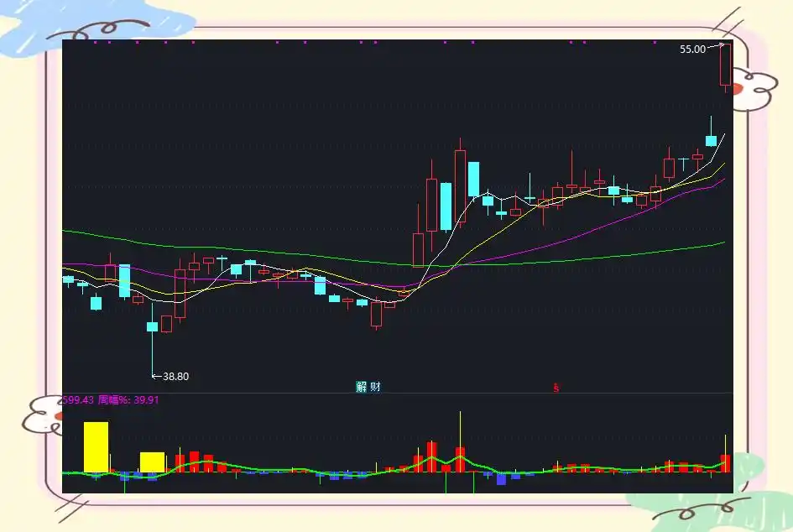Viewport: 793px width, 532px height.
Task: Click the 55.00 price label
Action: click(691, 50)
